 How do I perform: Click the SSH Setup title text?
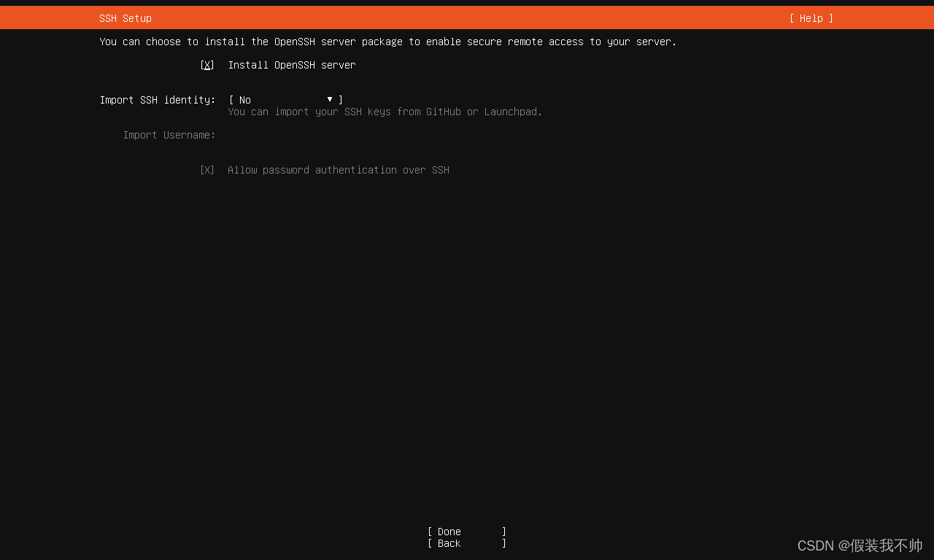tap(126, 18)
